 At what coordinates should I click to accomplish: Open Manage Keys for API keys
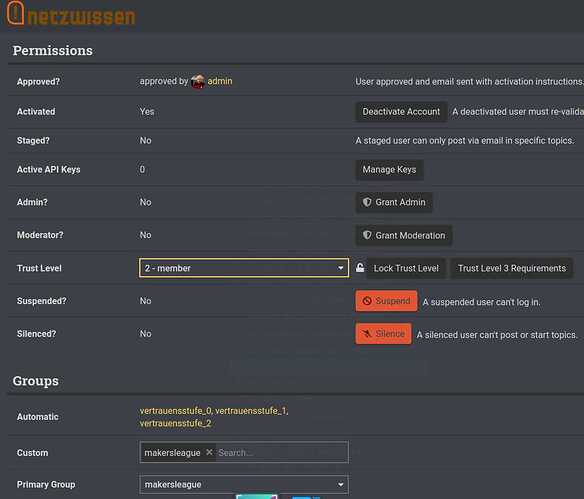pos(389,170)
